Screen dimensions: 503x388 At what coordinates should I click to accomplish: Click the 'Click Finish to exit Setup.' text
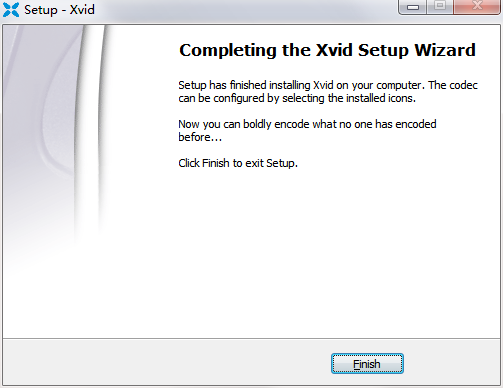coord(238,163)
